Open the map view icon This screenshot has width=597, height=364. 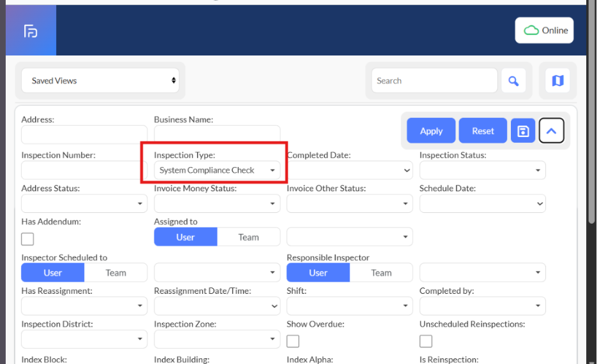557,81
